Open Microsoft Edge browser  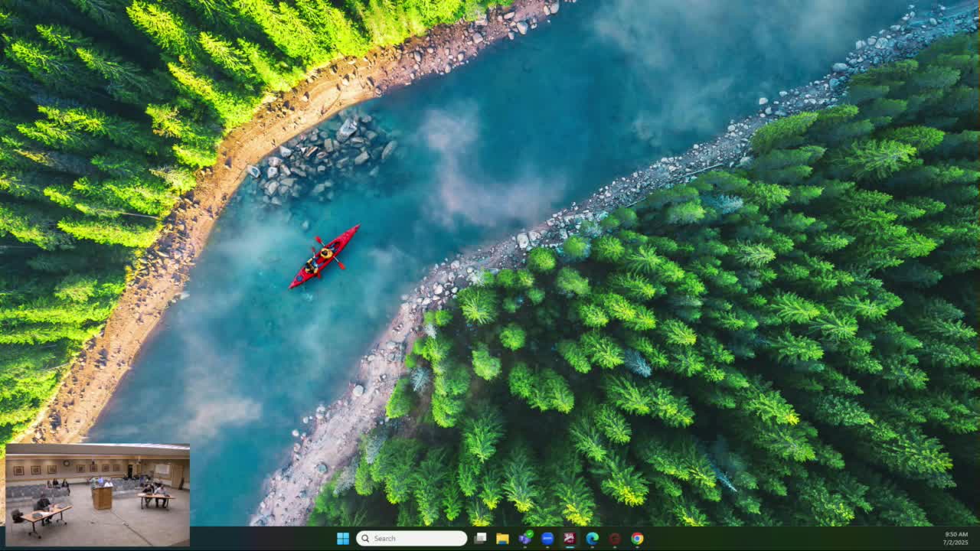click(x=592, y=538)
